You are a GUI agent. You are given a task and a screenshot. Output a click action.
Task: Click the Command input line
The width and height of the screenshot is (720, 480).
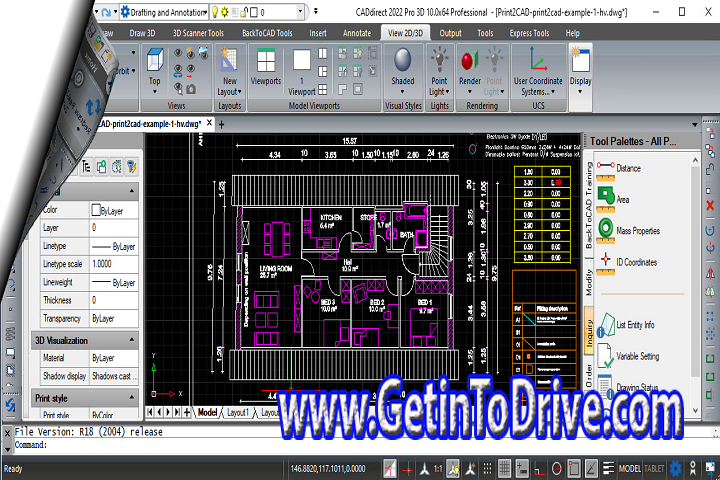point(363,445)
